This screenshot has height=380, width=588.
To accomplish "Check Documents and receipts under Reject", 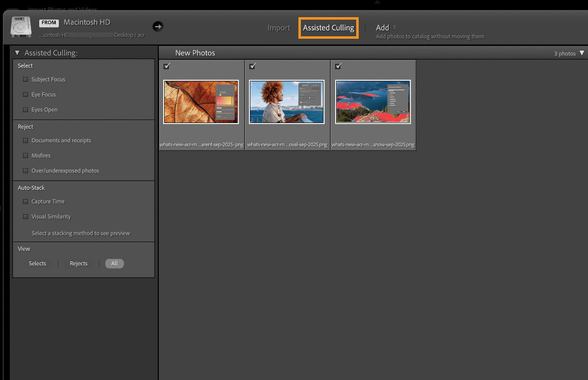I will (25, 140).
